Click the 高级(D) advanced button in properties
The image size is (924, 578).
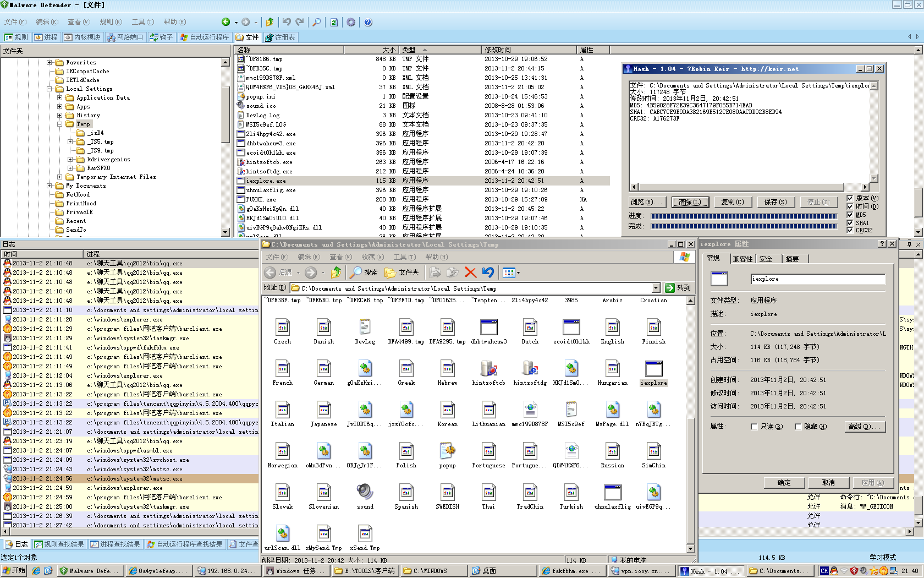pyautogui.click(x=865, y=427)
